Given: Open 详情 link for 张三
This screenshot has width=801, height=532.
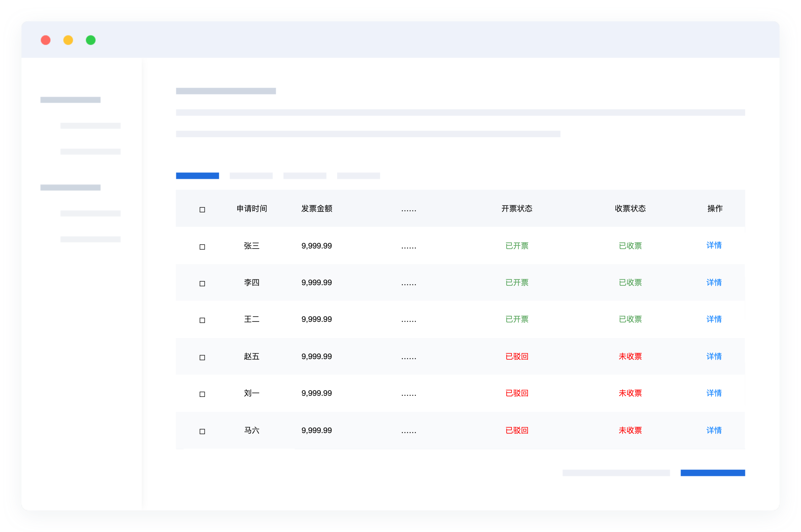Looking at the screenshot, I should [x=714, y=245].
